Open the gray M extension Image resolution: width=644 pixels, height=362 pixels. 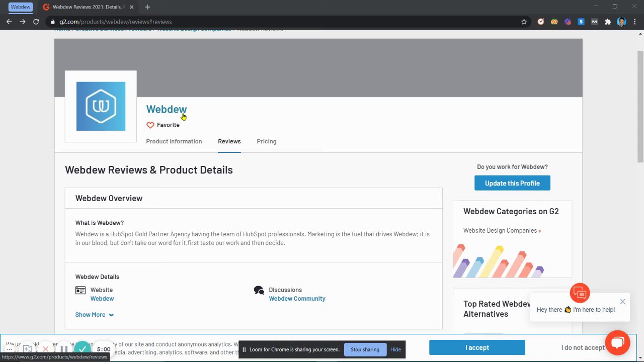coord(594,22)
